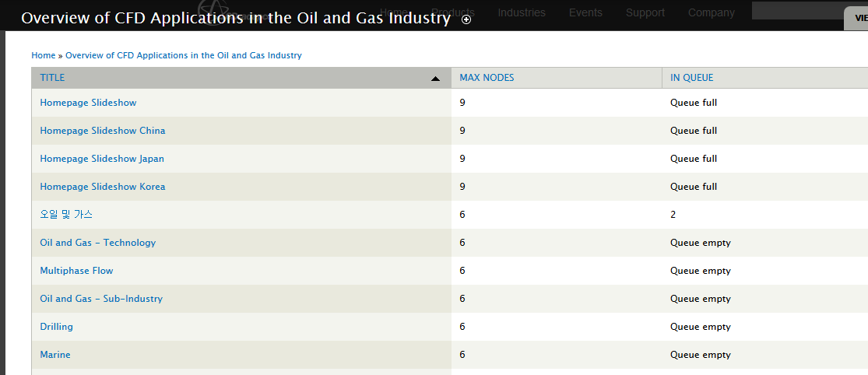Open Oil and Gas - Technology link
This screenshot has width=868, height=375.
[x=98, y=243]
